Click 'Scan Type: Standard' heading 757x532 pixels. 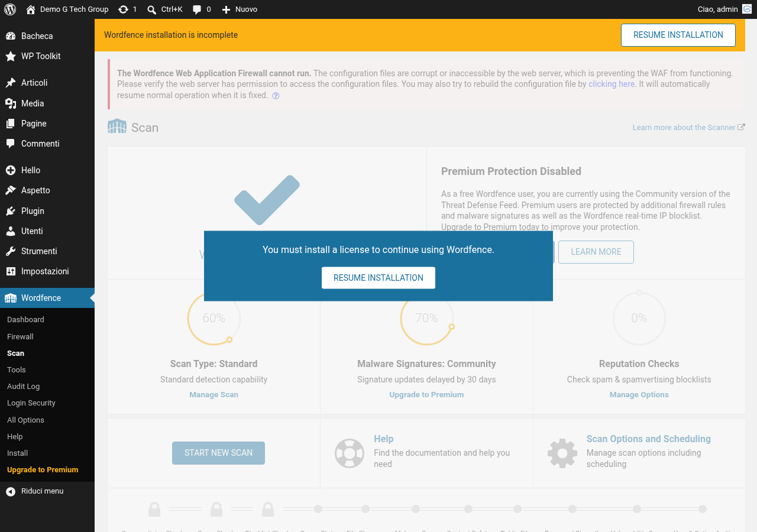point(213,364)
